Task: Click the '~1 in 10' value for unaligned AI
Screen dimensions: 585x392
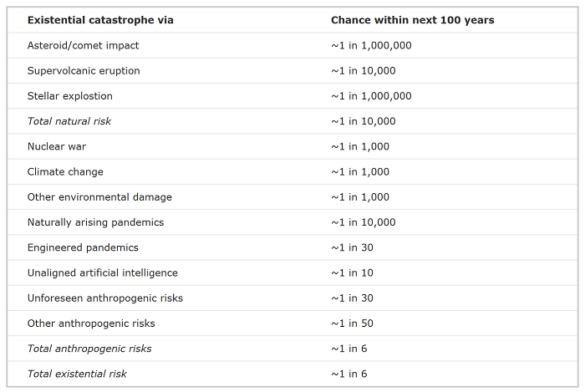Action: (352, 273)
